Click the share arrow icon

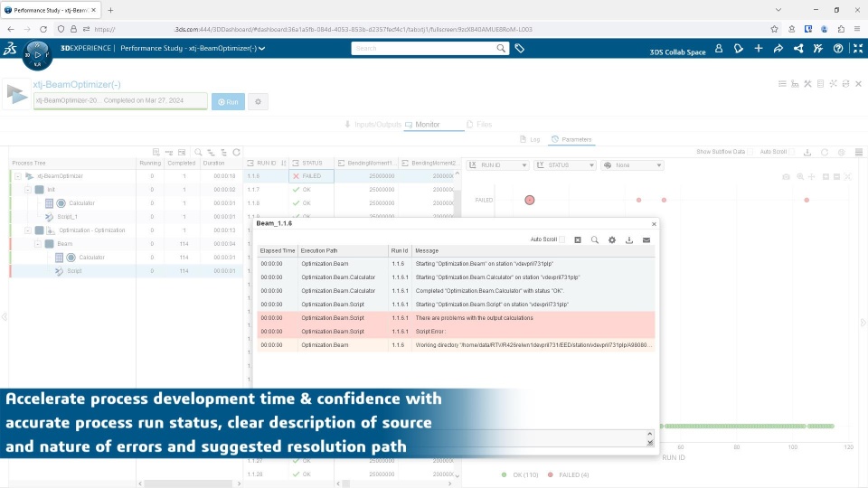pos(778,49)
